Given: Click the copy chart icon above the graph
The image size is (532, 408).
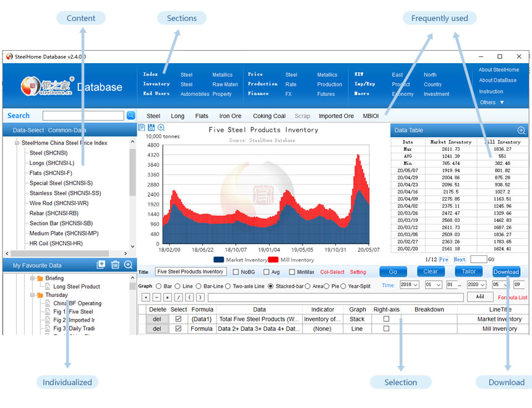Looking at the screenshot, I should coord(142,127).
